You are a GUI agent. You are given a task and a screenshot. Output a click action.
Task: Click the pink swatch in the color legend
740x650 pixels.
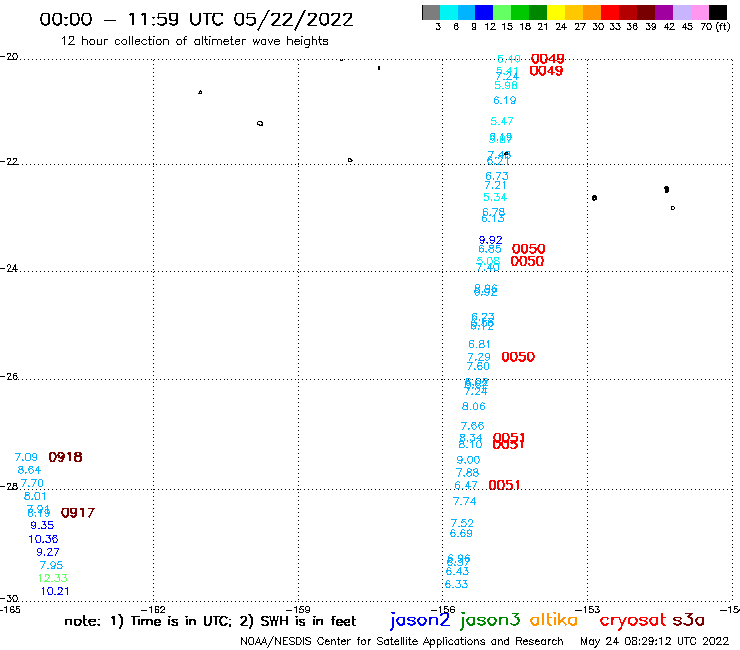pyautogui.click(x=699, y=12)
